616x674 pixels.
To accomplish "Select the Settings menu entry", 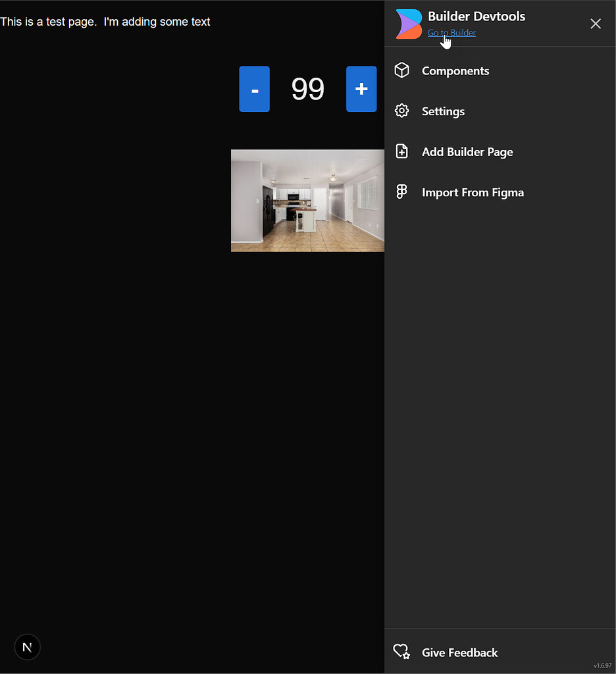I will click(x=443, y=111).
